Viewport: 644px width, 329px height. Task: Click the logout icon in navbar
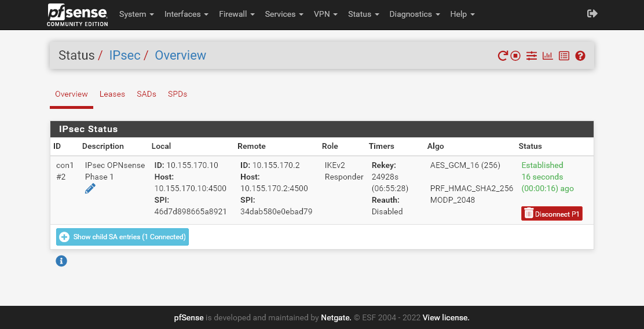click(592, 13)
